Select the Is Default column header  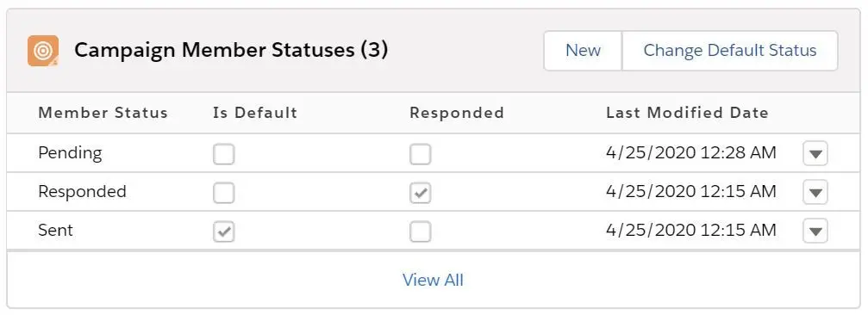point(255,113)
